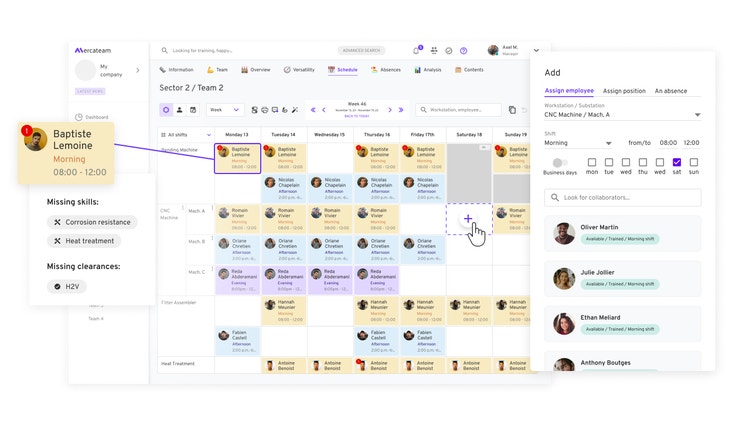Jump forward several weeks with double-right arrow
This screenshot has height=422, width=750.
tap(401, 110)
